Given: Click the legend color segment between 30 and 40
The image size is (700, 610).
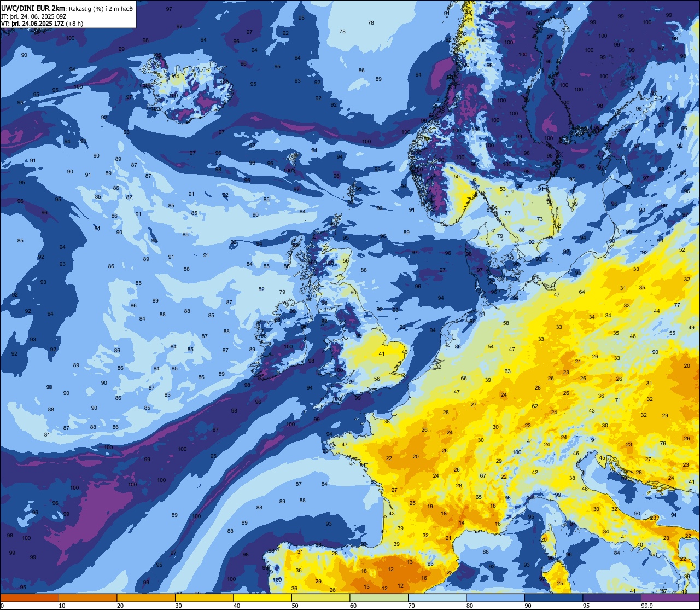Looking at the screenshot, I should (204, 598).
